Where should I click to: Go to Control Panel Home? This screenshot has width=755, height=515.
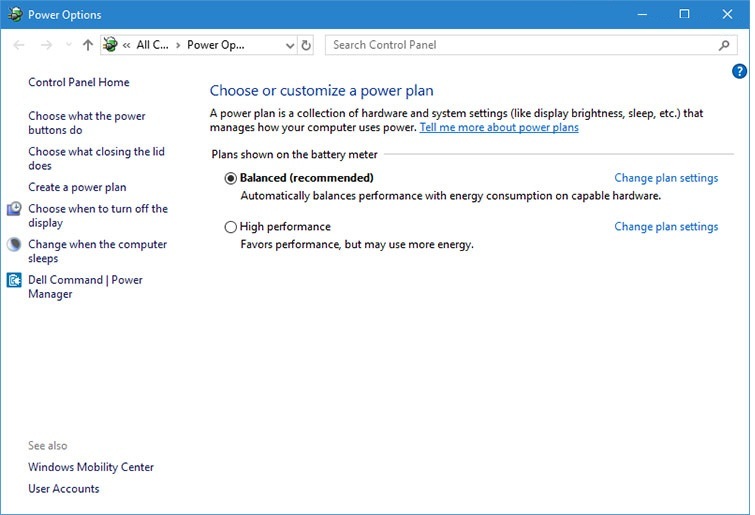click(78, 82)
